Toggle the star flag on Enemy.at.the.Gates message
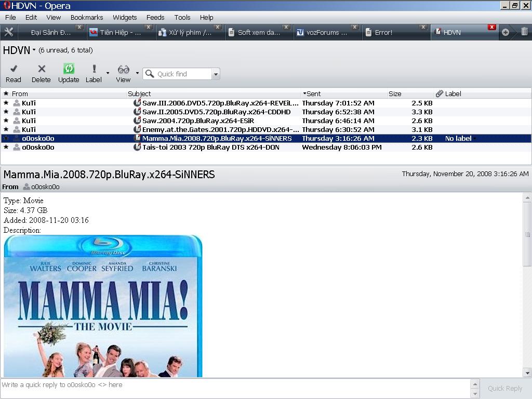Image resolution: width=532 pixels, height=399 pixels. pos(6,129)
